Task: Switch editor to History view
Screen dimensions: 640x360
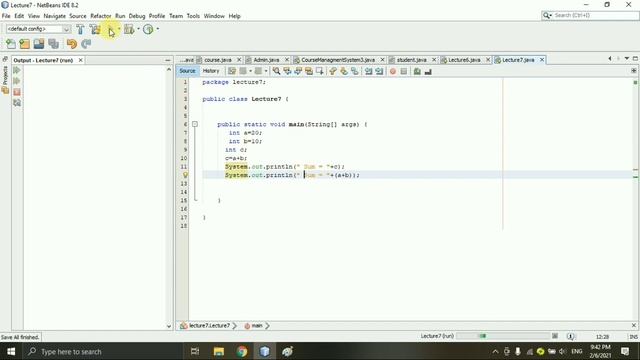Action: point(211,71)
